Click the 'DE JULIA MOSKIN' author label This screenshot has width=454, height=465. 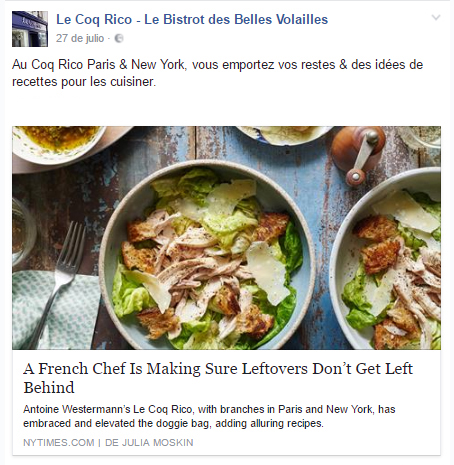coord(149,443)
